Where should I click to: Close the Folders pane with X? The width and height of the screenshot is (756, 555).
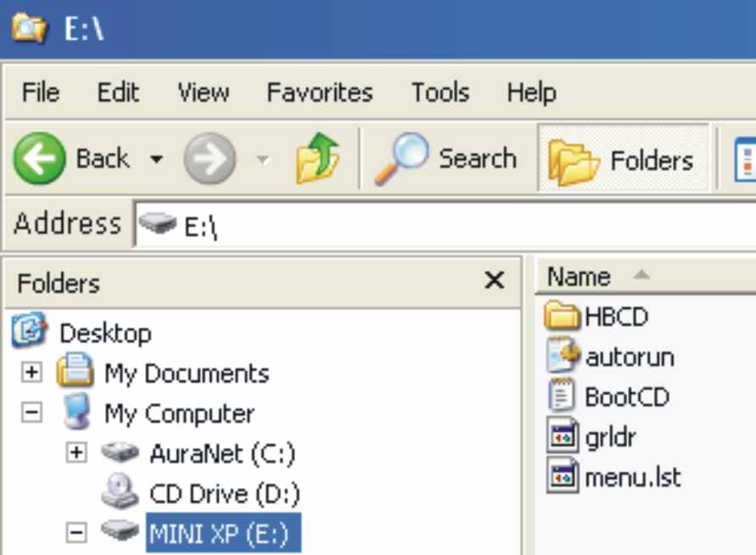click(x=494, y=280)
